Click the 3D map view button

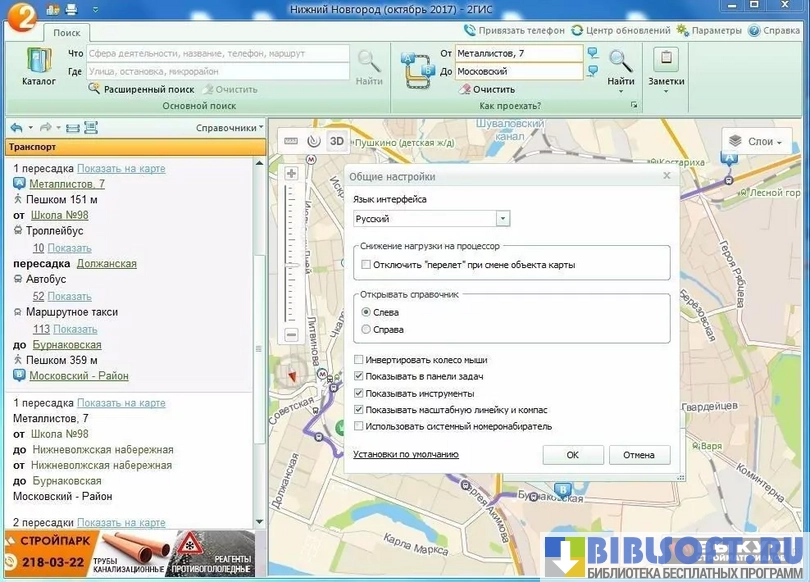pyautogui.click(x=337, y=141)
